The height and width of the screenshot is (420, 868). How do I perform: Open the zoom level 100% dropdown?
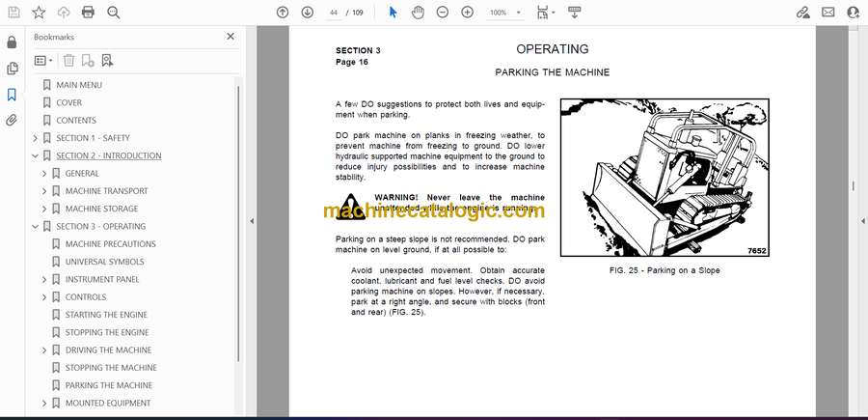(x=504, y=13)
